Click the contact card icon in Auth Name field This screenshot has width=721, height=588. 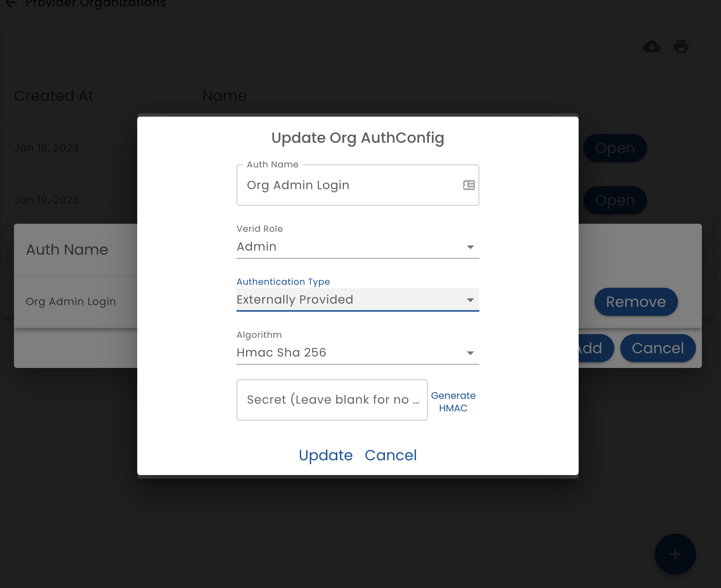click(x=469, y=185)
